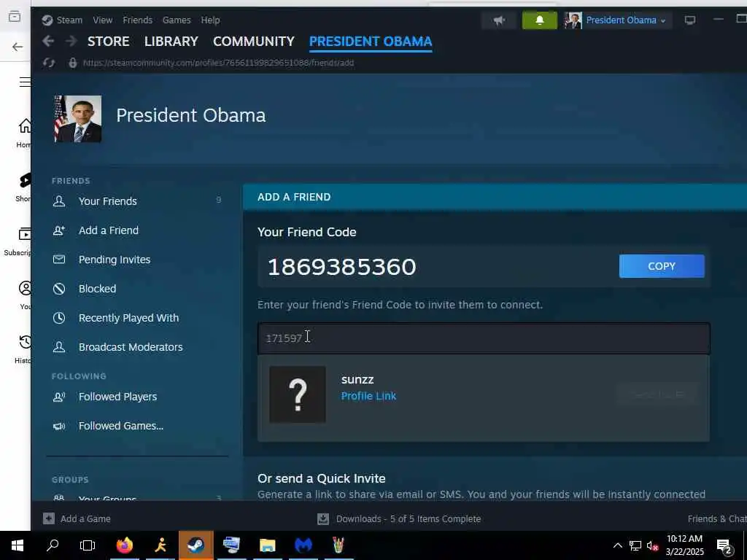This screenshot has width=747, height=560.
Task: Click the friend code 1869385360
Action: tap(341, 267)
